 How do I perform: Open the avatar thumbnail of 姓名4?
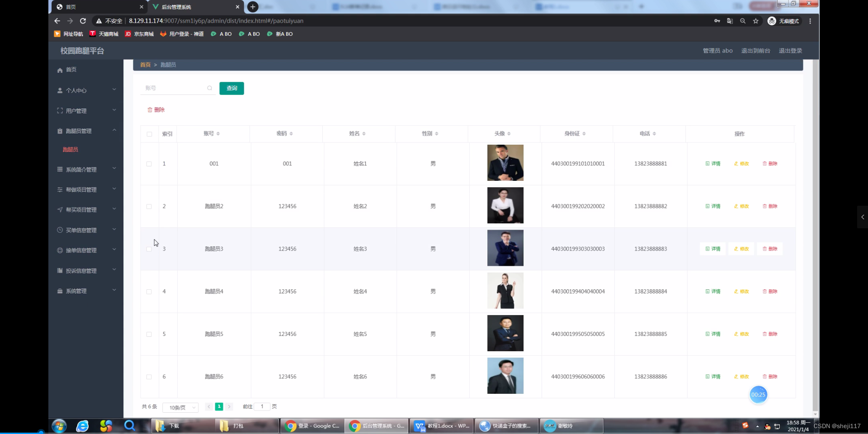click(505, 291)
